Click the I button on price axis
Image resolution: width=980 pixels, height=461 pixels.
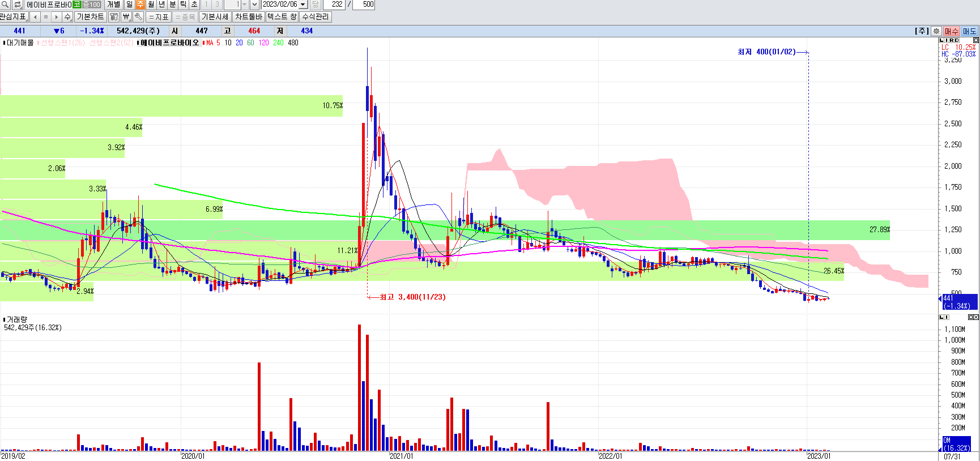coord(947,40)
